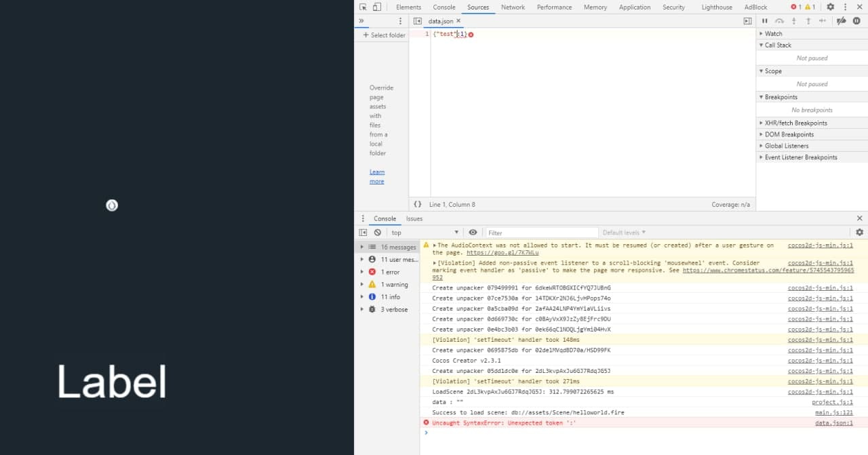Screen dimensions: 868x455
Task: Close the data.json file tab
Action: pos(458,21)
